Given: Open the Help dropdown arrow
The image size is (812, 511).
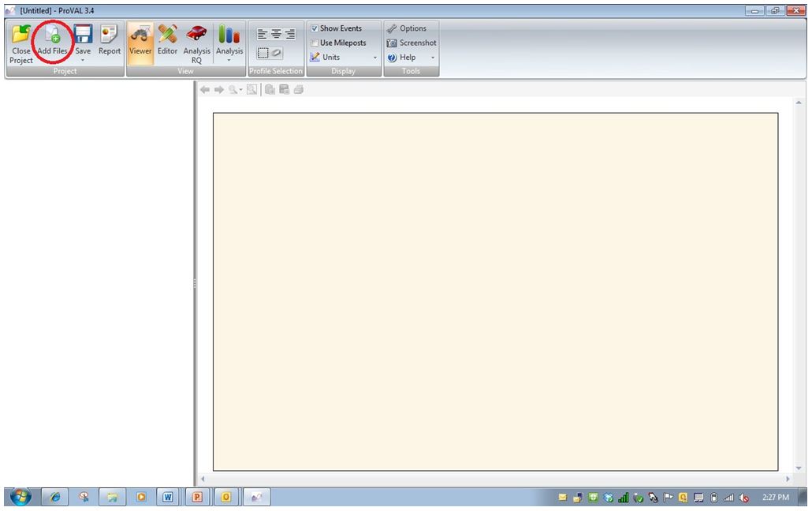Looking at the screenshot, I should (x=433, y=58).
